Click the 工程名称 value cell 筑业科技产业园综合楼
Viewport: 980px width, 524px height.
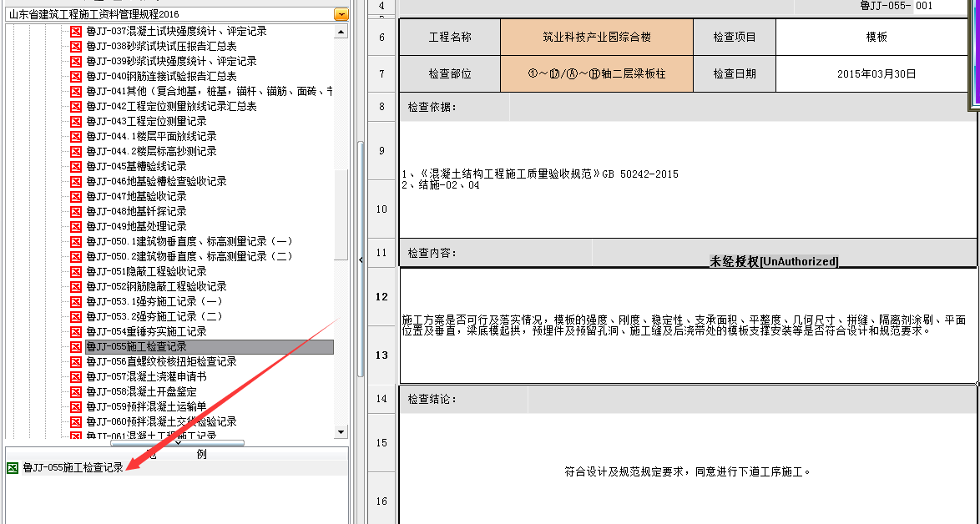596,38
